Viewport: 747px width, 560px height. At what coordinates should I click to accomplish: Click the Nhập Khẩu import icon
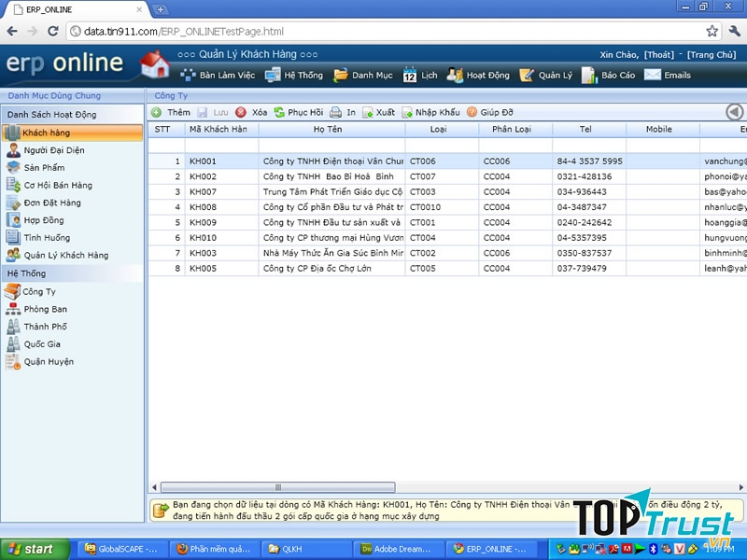(x=407, y=112)
